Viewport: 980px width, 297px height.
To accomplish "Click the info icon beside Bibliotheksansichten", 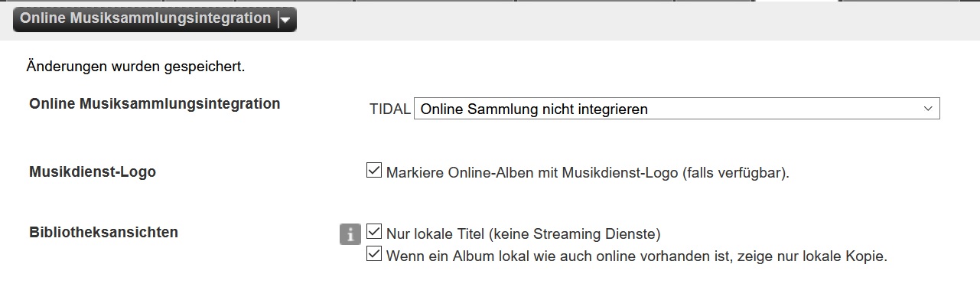I will coord(350,234).
